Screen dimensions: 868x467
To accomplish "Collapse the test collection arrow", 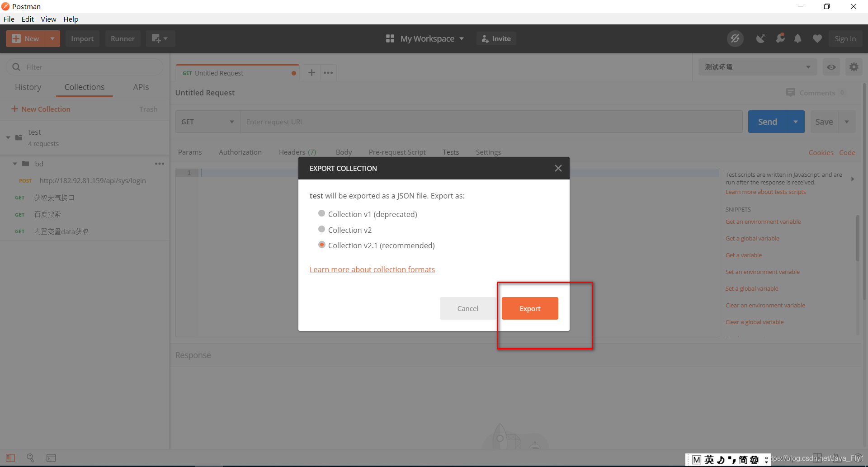I will (x=8, y=137).
